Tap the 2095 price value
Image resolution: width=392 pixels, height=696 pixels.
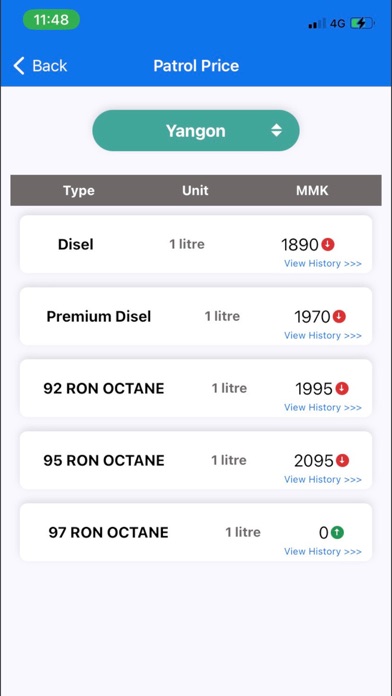pos(313,461)
